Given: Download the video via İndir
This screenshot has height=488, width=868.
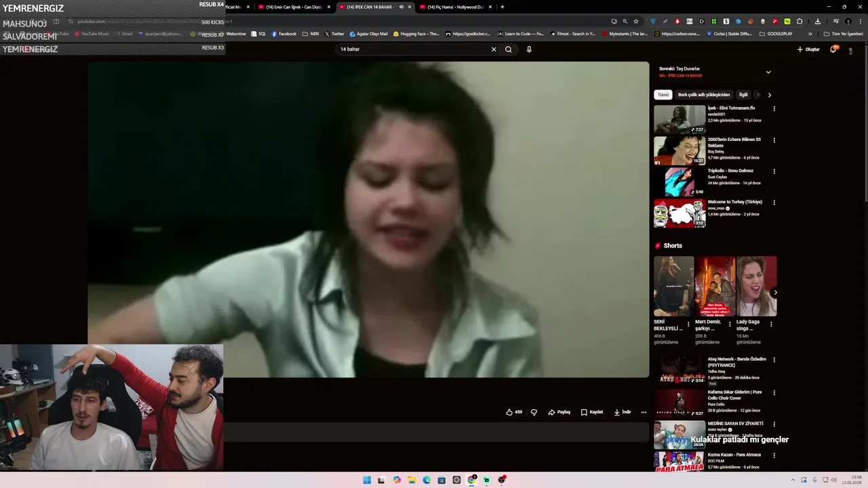Looking at the screenshot, I should (623, 412).
